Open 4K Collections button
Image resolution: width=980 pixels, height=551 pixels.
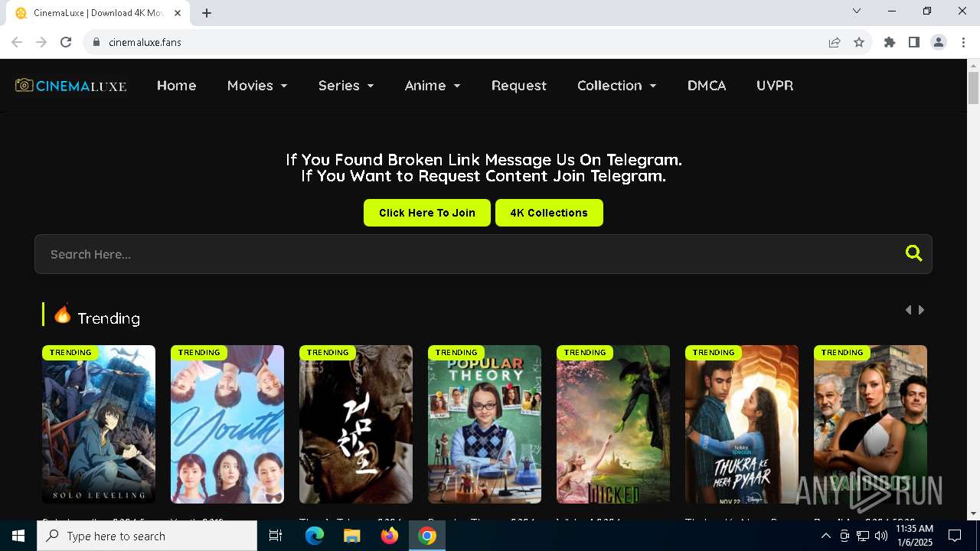[x=549, y=213]
